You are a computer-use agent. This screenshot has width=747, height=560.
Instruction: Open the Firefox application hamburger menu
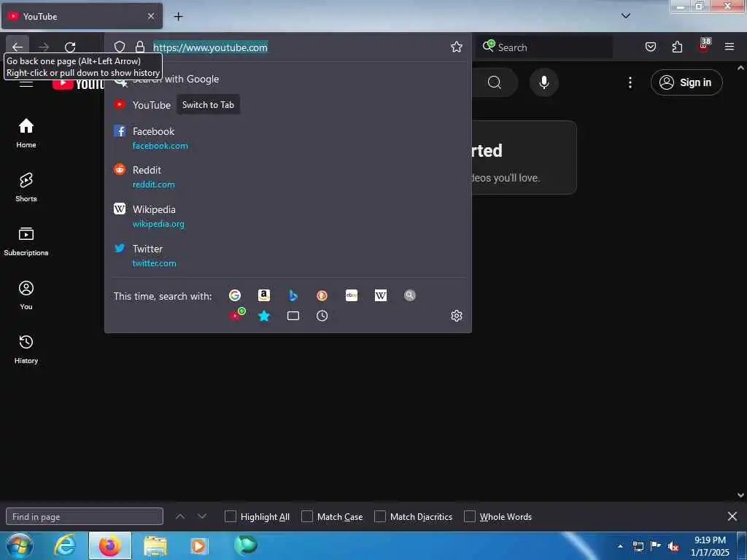pyautogui.click(x=729, y=47)
